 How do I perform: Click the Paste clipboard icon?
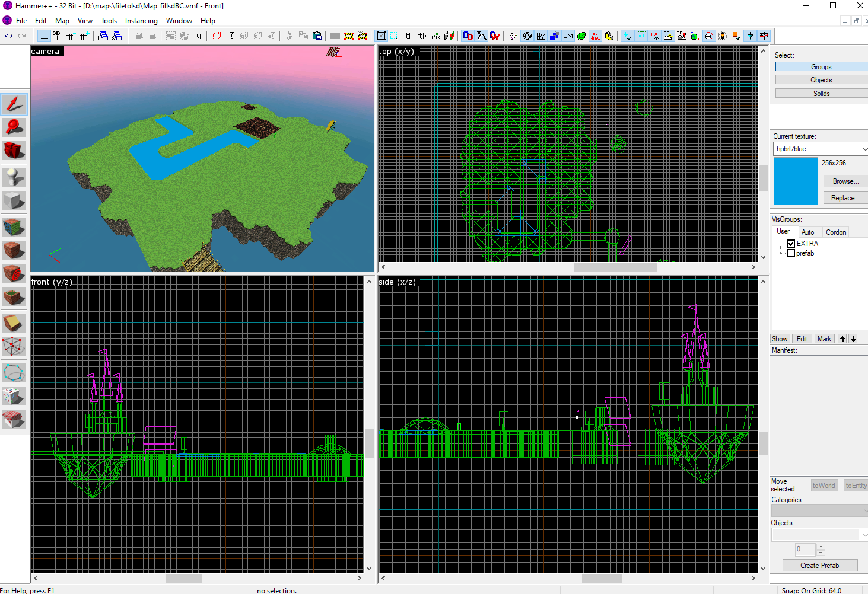click(317, 36)
